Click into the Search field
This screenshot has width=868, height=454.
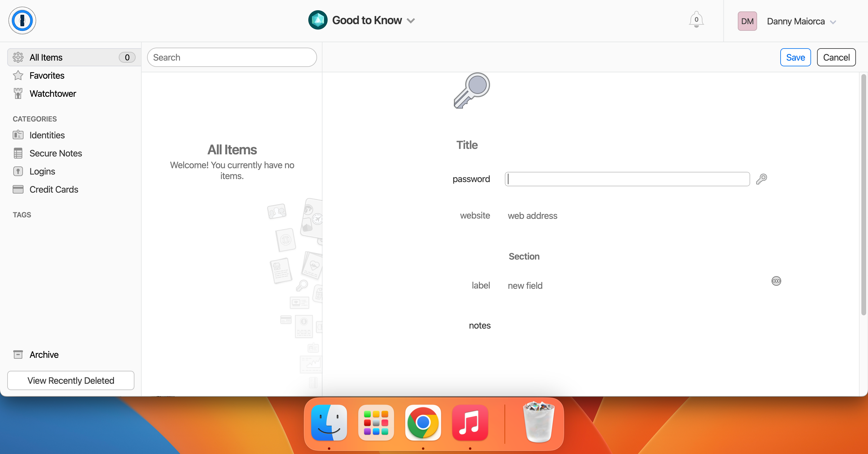232,57
